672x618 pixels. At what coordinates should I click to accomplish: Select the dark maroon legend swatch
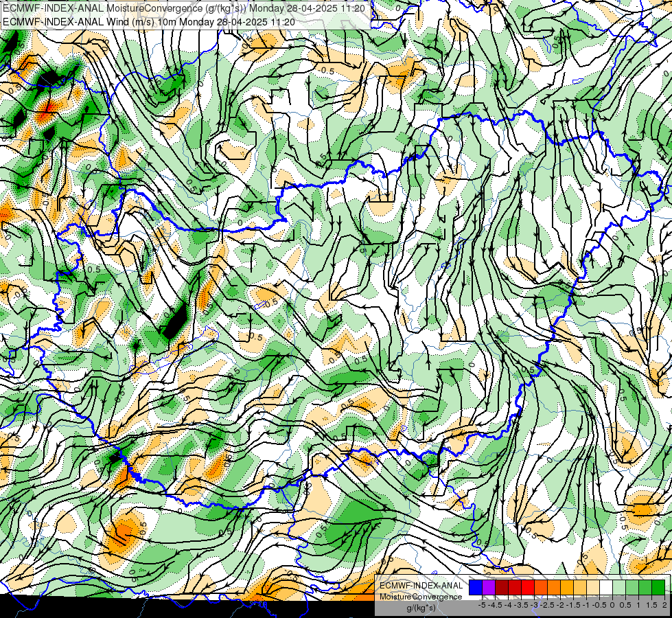tap(502, 588)
